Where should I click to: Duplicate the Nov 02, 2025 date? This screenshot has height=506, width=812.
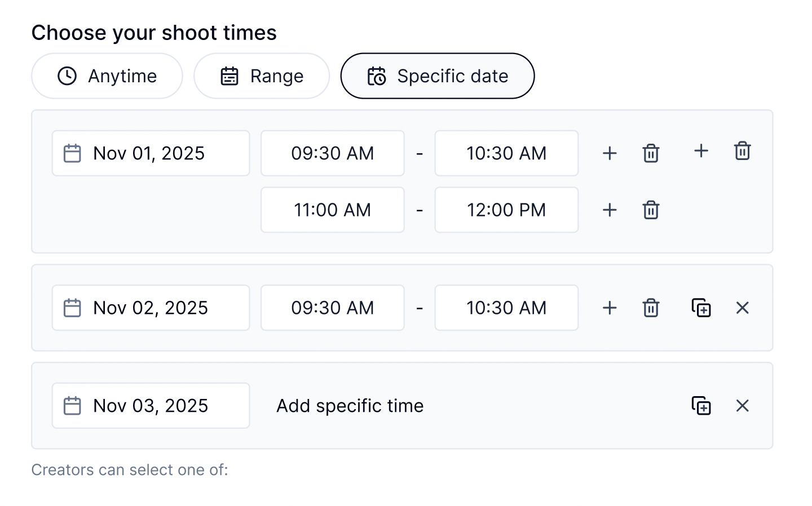pos(701,308)
